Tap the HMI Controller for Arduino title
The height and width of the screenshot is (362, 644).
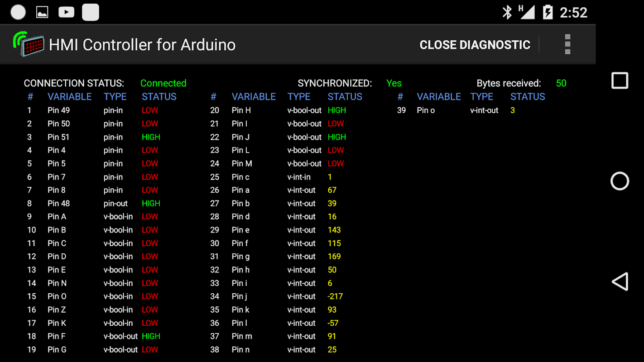pyautogui.click(x=142, y=45)
